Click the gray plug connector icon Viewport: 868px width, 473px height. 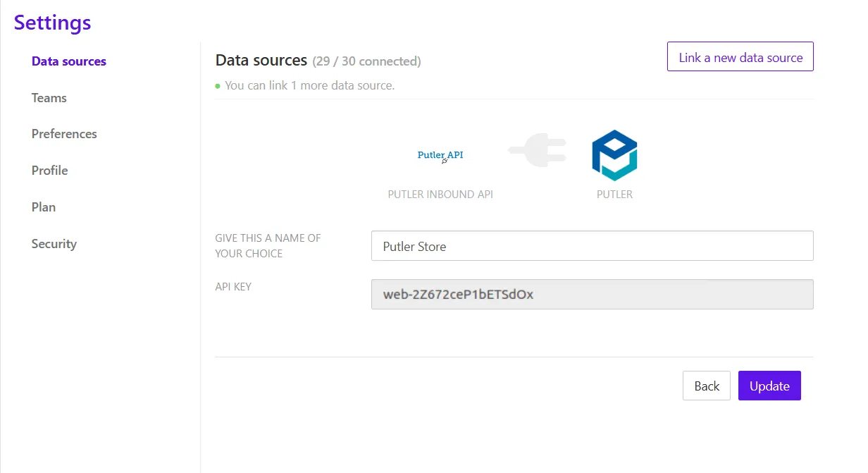click(537, 152)
